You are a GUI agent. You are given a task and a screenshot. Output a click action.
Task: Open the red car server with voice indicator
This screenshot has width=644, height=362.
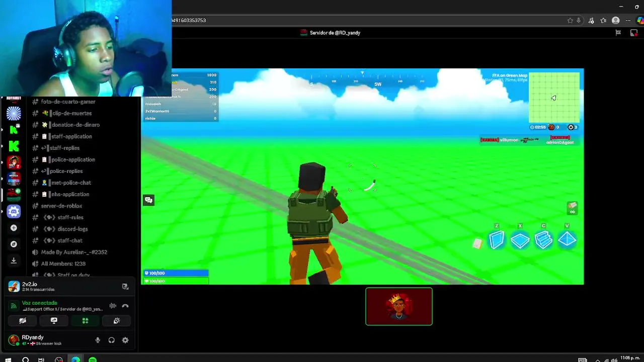pyautogui.click(x=14, y=195)
